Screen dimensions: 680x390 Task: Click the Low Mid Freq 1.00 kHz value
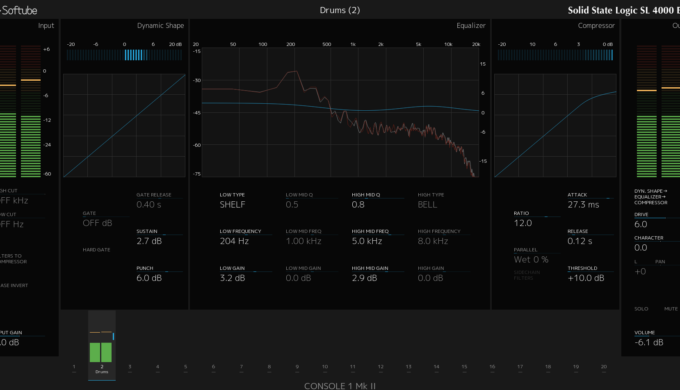(304, 241)
